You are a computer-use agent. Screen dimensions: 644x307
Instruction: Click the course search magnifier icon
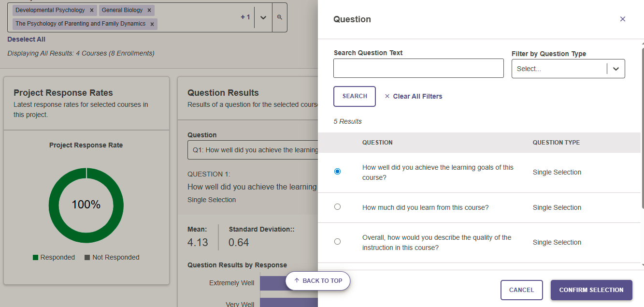click(279, 17)
